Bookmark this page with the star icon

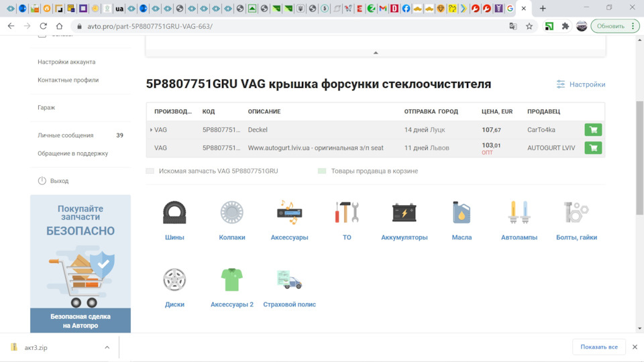click(x=529, y=26)
